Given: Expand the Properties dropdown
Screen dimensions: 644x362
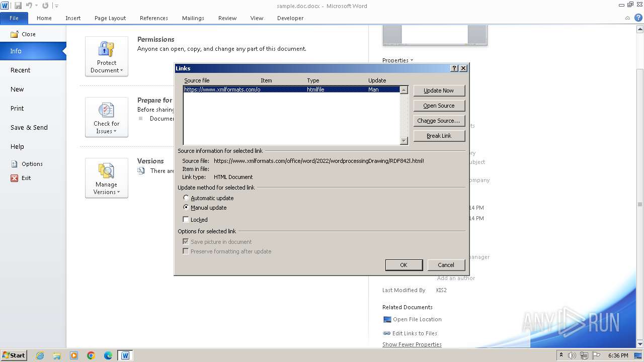Looking at the screenshot, I should (397, 60).
